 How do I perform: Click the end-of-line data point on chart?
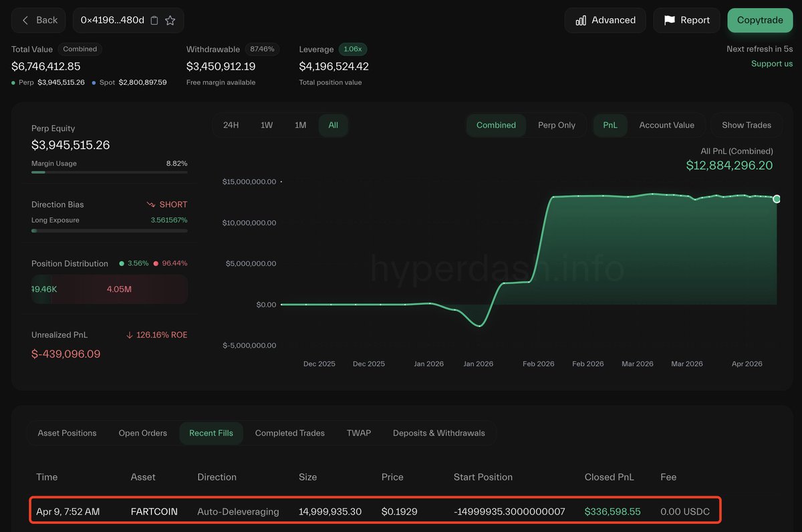pos(777,199)
